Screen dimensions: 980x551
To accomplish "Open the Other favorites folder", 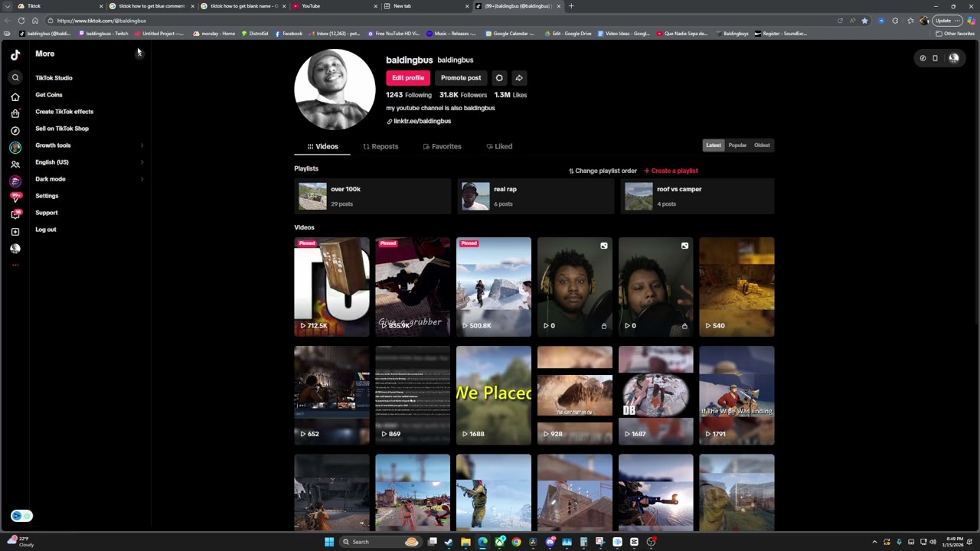I will (x=955, y=34).
